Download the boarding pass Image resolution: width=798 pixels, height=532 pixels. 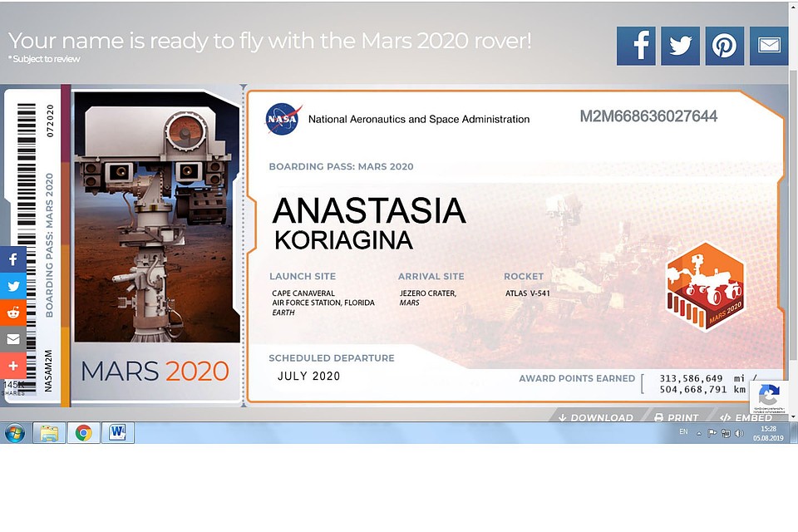(x=596, y=417)
